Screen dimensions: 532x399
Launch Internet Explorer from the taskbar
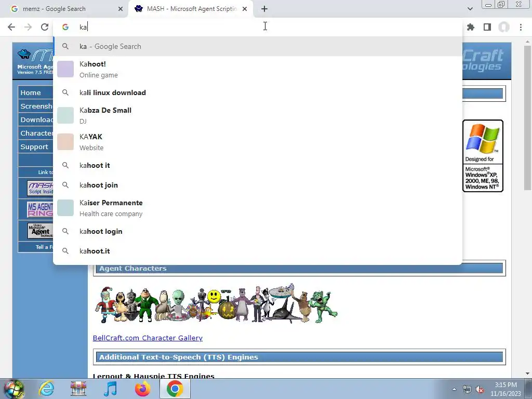tap(46, 389)
